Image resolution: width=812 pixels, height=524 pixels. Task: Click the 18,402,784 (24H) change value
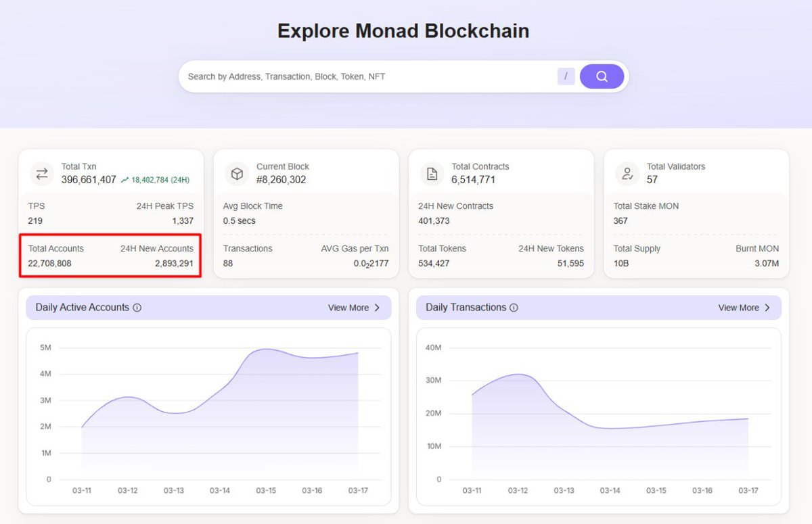pyautogui.click(x=160, y=180)
